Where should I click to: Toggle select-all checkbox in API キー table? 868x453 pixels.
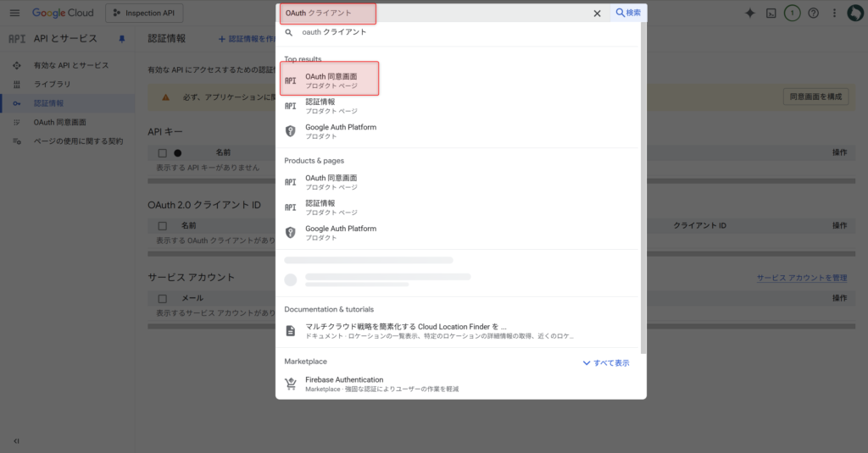[x=163, y=153]
